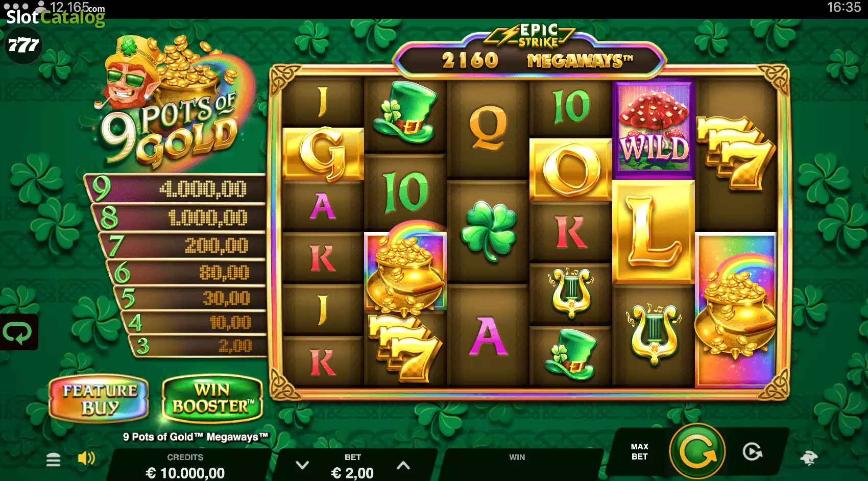Spin the reels with the green button
This screenshot has width=868, height=481.
[x=697, y=451]
